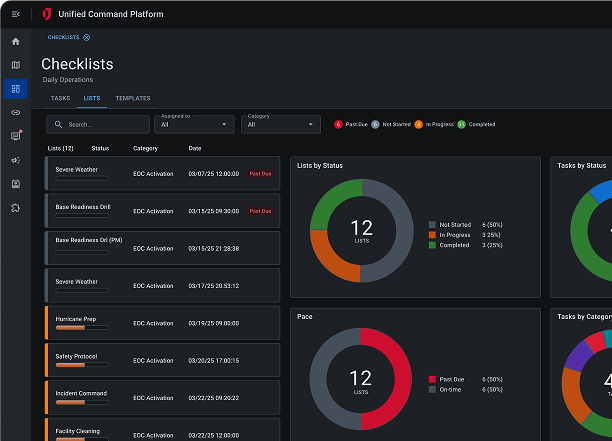Switch to the Templates tab
The width and height of the screenshot is (612, 441).
click(132, 98)
